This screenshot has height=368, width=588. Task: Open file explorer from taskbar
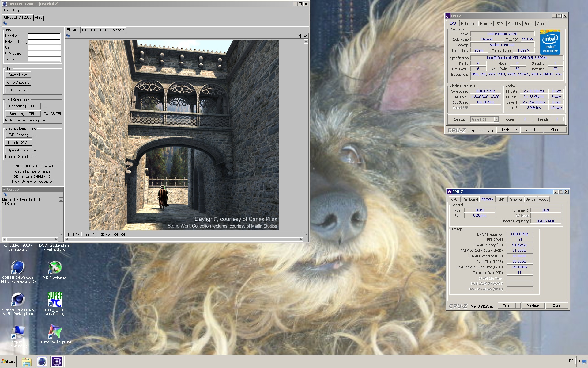[27, 362]
